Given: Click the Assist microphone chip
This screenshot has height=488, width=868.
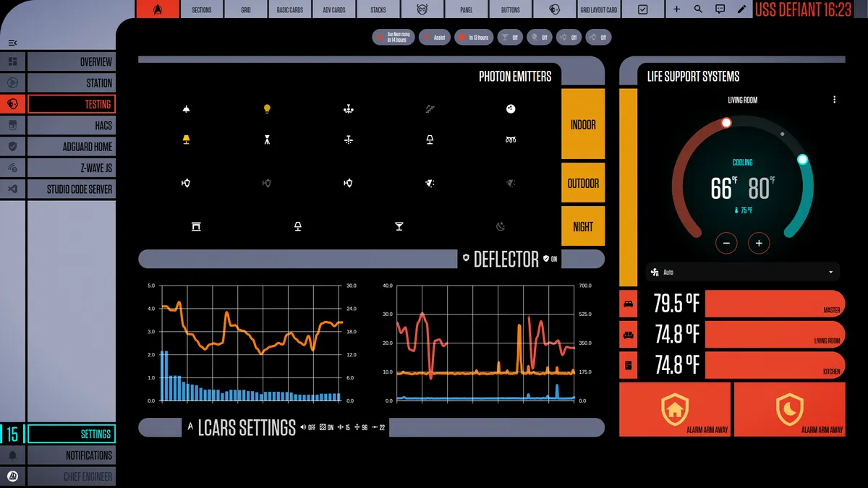Looking at the screenshot, I should point(435,37).
